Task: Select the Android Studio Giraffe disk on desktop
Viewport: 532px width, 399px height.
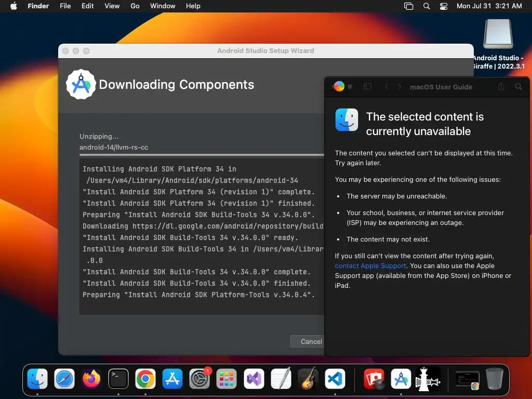Action: pyautogui.click(x=498, y=34)
